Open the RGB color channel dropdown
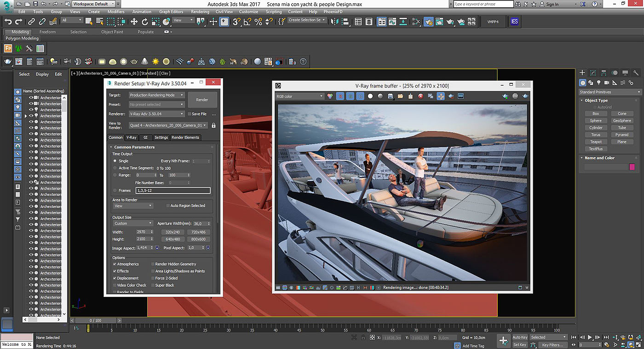 [x=299, y=96]
